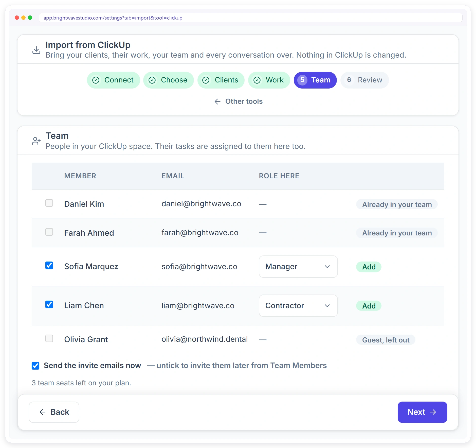
Task: Go to the Review step tab
Action: (364, 80)
